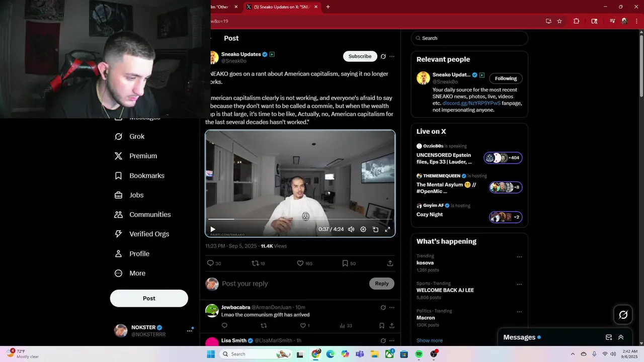This screenshot has height=362, width=644.
Task: Open video settings gear
Action: coord(363,229)
